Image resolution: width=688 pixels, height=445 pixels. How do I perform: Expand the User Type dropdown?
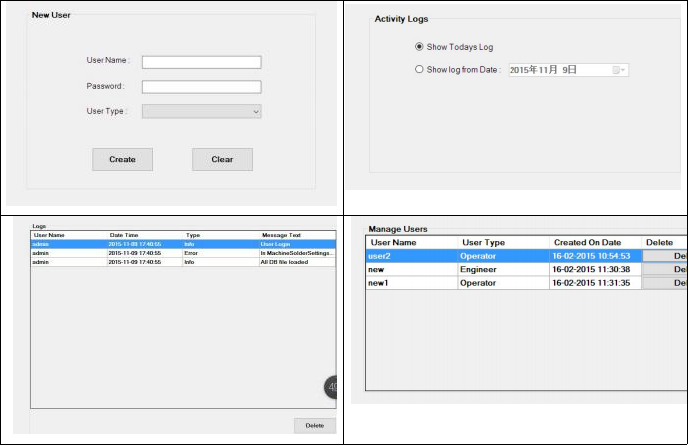(x=201, y=111)
